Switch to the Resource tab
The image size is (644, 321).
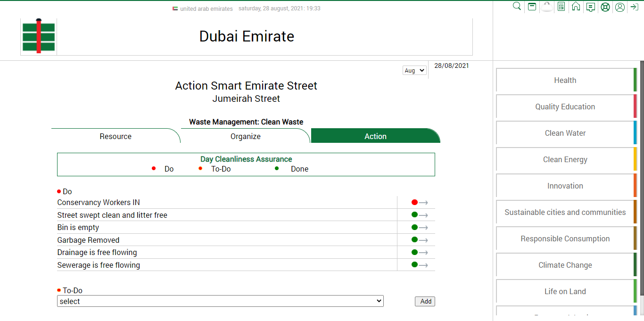point(116,136)
